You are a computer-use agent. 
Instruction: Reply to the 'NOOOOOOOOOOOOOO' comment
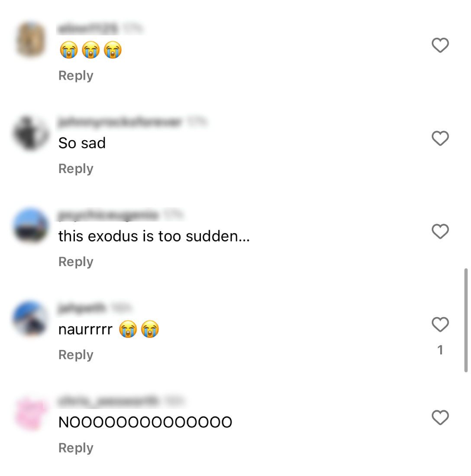point(76,448)
